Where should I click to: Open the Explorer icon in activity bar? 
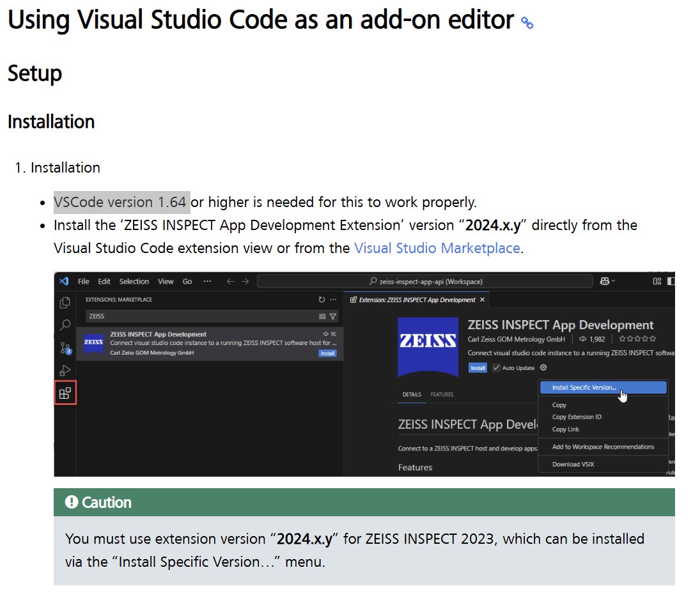coord(65,302)
